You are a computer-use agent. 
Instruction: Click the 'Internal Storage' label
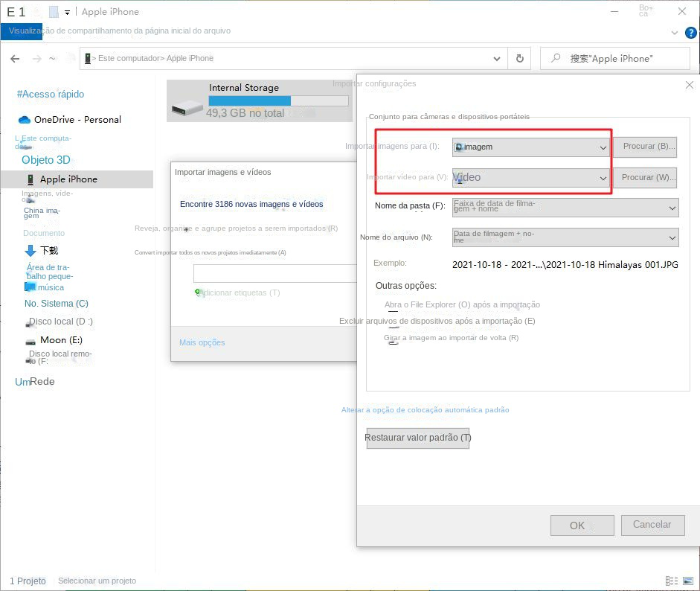pos(244,88)
